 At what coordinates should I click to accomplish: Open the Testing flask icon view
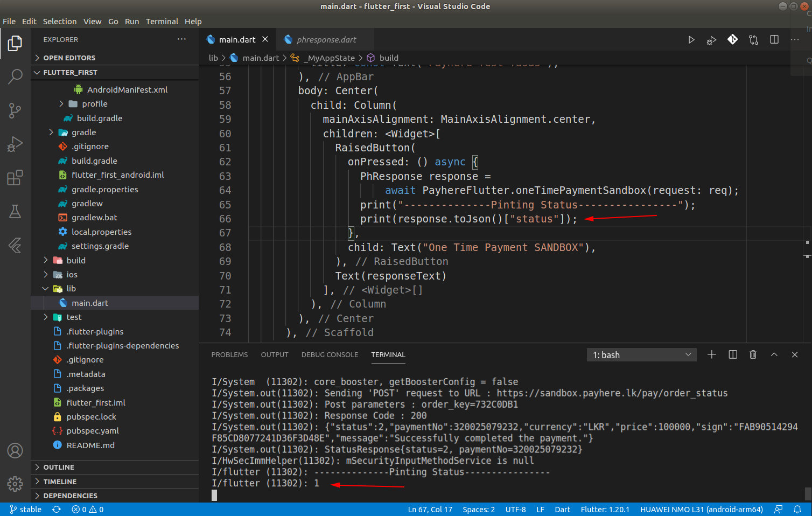pyautogui.click(x=15, y=212)
